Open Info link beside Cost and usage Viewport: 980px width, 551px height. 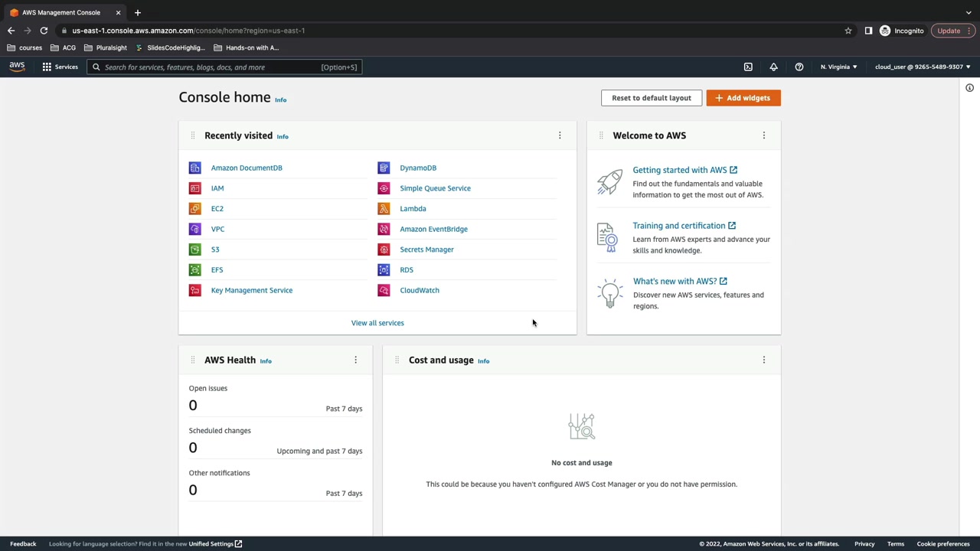483,361
